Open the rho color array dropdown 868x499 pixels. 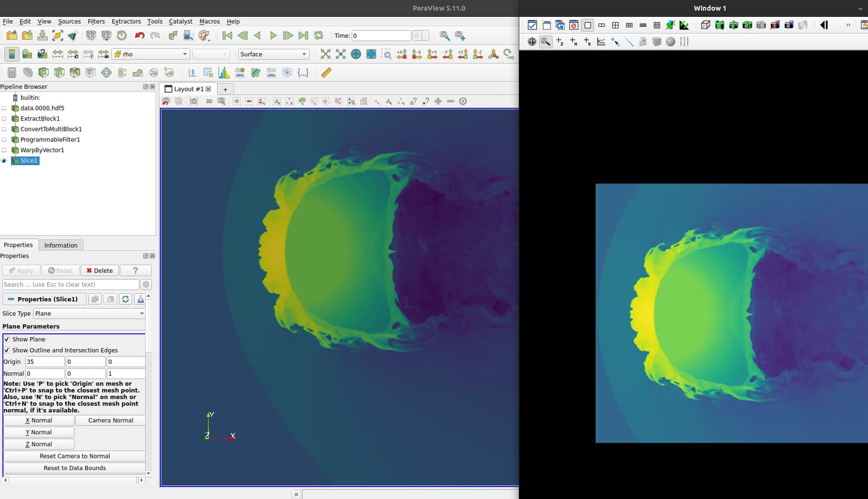click(x=150, y=54)
